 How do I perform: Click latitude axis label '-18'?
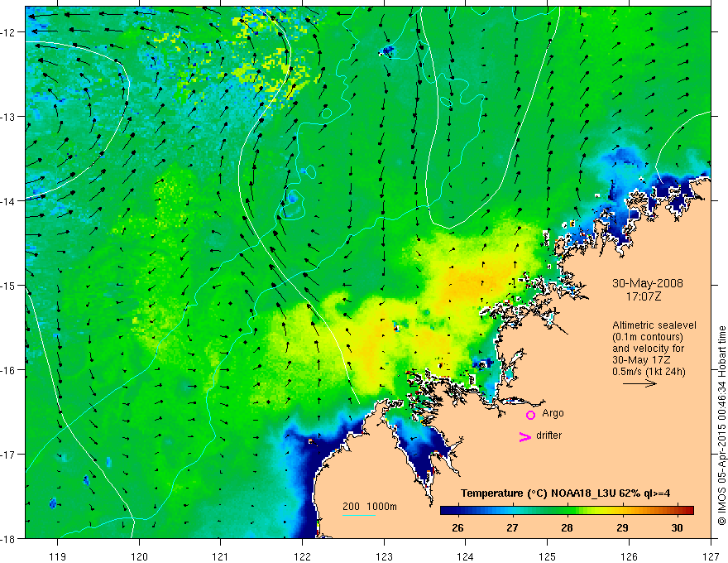tap(9, 539)
